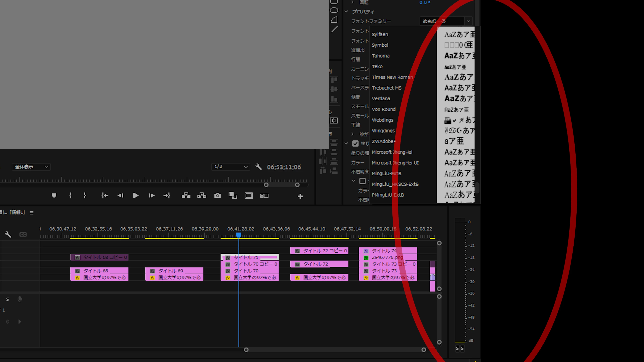Click the Lift button in transport bar
The height and width of the screenshot is (362, 644).
[186, 196]
